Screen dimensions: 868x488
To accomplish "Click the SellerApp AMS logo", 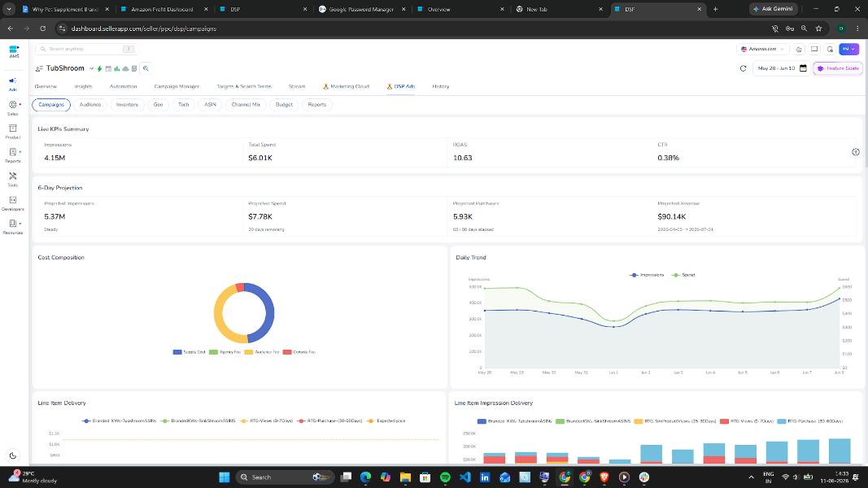I will (14, 51).
